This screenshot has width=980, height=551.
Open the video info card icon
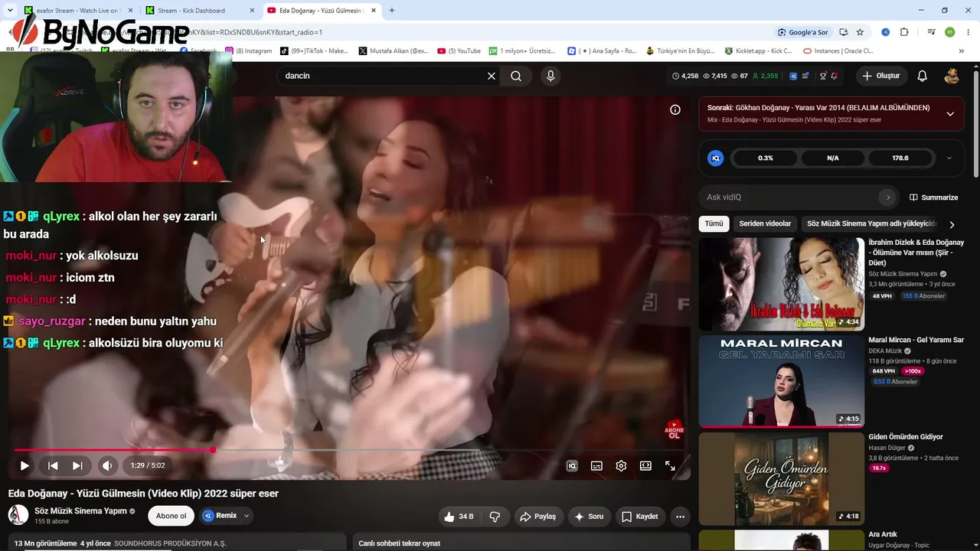[x=675, y=109]
